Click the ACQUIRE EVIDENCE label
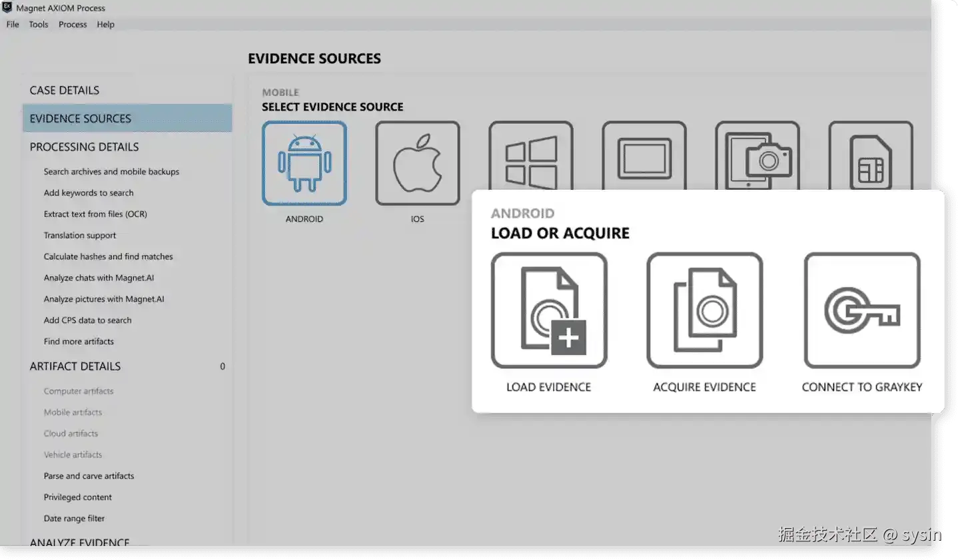 point(705,387)
